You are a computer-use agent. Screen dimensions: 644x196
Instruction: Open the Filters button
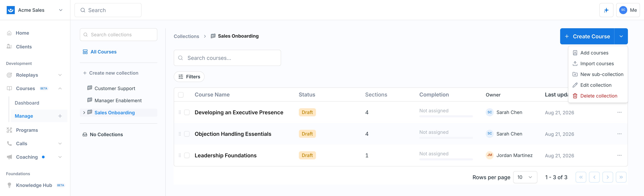tap(189, 77)
